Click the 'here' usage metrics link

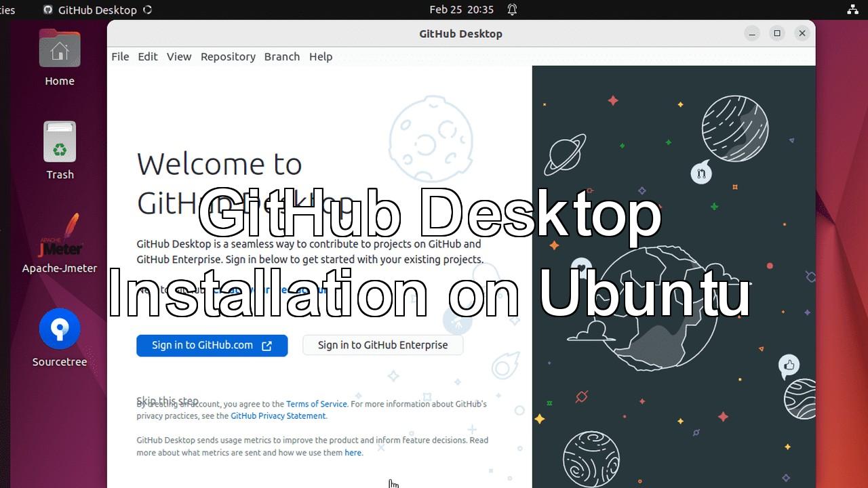(x=353, y=453)
